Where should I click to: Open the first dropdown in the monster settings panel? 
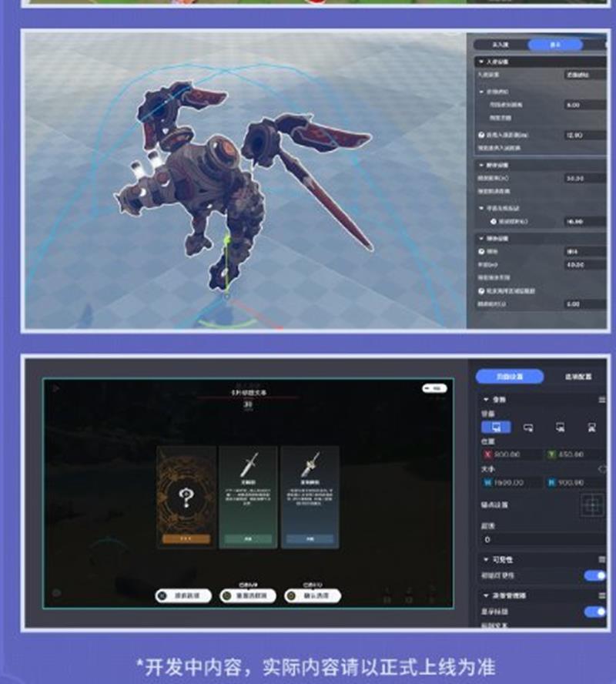[x=585, y=75]
